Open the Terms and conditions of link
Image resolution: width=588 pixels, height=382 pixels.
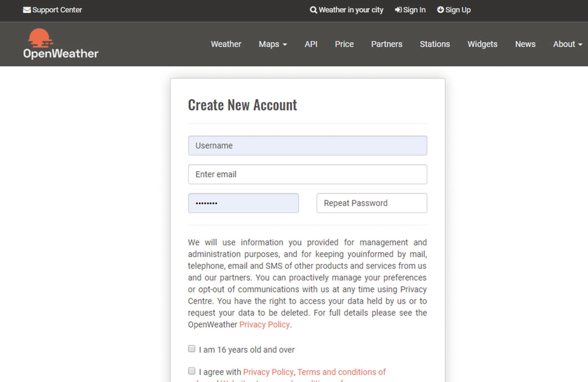(x=342, y=372)
